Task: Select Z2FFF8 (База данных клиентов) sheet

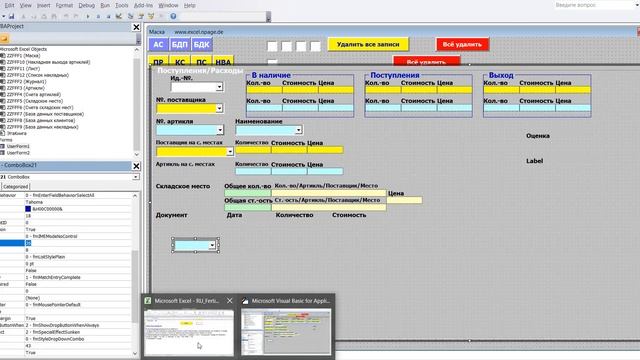Action: (x=41, y=120)
